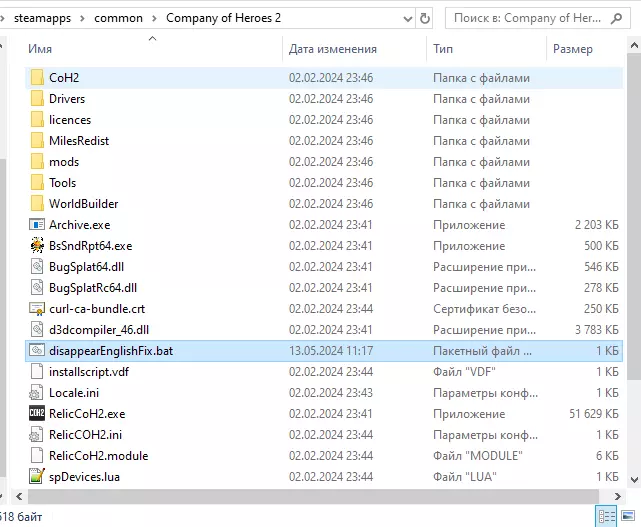Click the type text Файл "LUA"

click(465, 477)
